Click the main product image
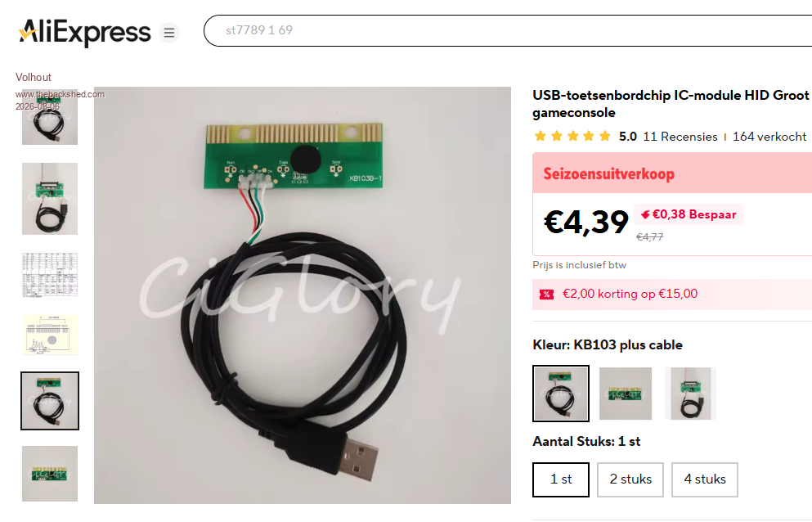The image size is (812, 522). tap(303, 295)
